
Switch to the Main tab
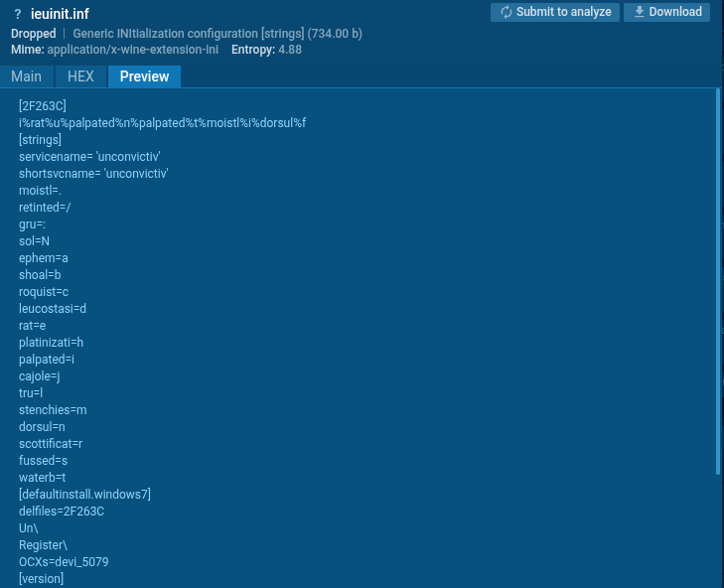pos(27,76)
